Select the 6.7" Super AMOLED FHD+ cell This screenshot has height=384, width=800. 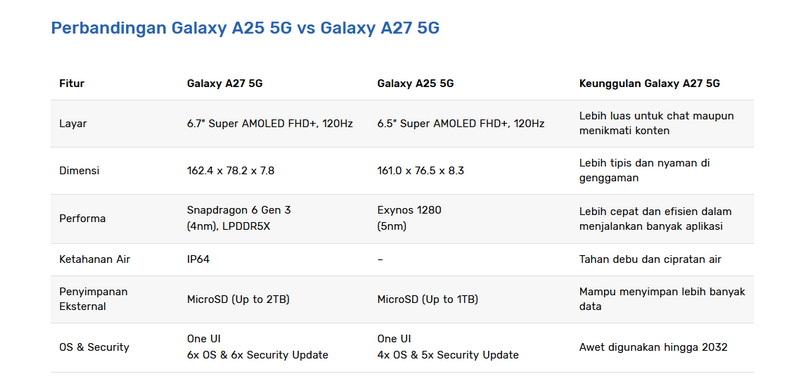[270, 123]
